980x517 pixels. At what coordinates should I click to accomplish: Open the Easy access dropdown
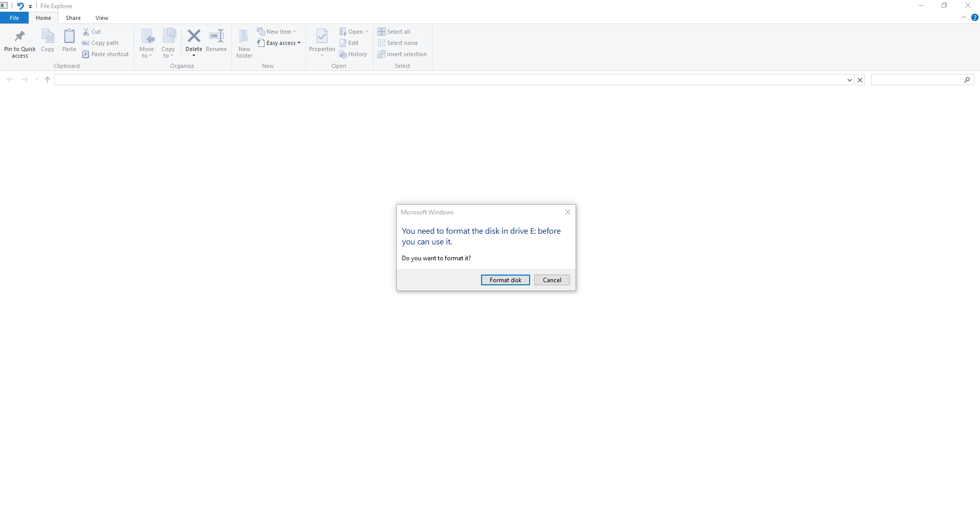pos(279,43)
